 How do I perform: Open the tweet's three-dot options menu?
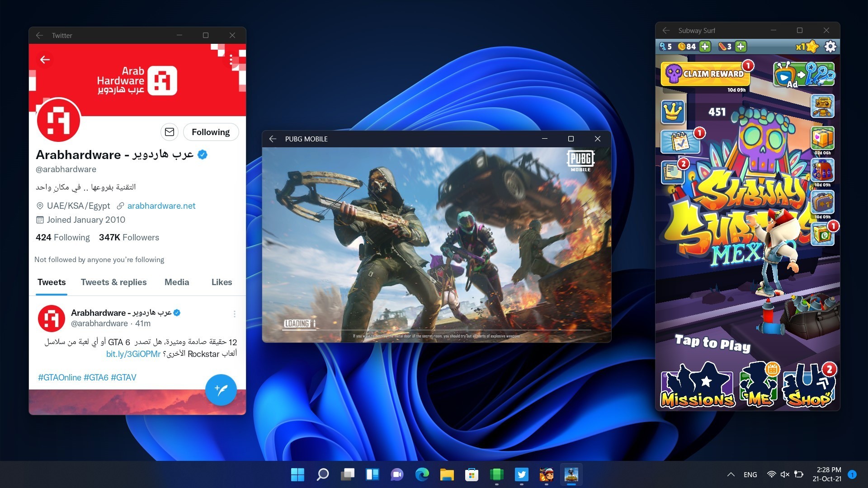pyautogui.click(x=234, y=314)
